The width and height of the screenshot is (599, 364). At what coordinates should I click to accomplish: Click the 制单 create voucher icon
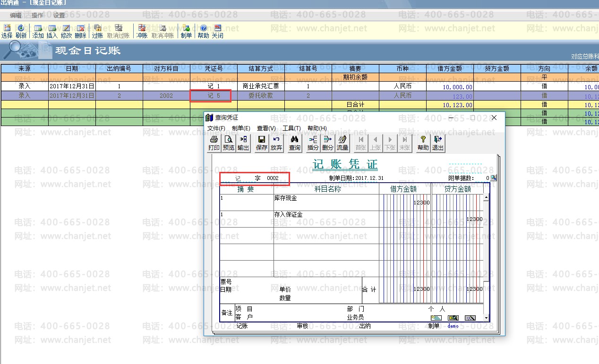click(x=186, y=32)
